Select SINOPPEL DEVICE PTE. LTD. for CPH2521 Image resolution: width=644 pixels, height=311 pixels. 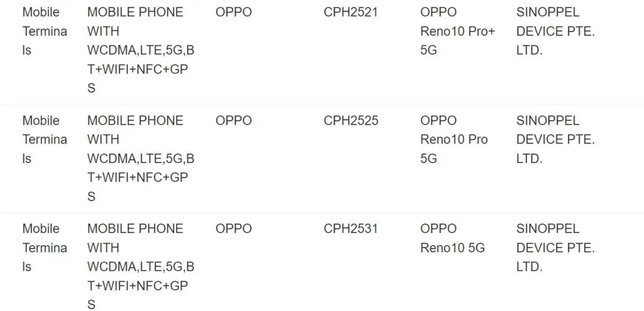click(555, 31)
